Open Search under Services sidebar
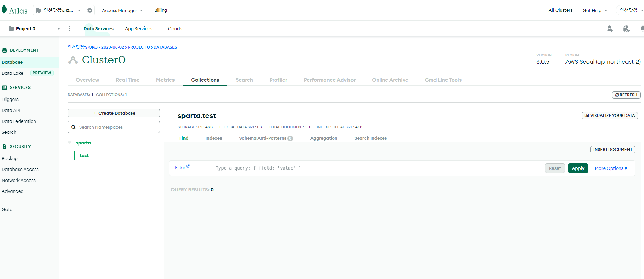The height and width of the screenshot is (279, 644). [x=9, y=132]
